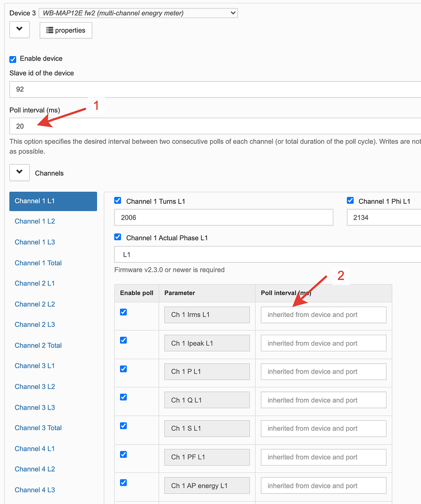Disable the Channel 1 Actual Phase L1 checkbox

[x=118, y=237]
